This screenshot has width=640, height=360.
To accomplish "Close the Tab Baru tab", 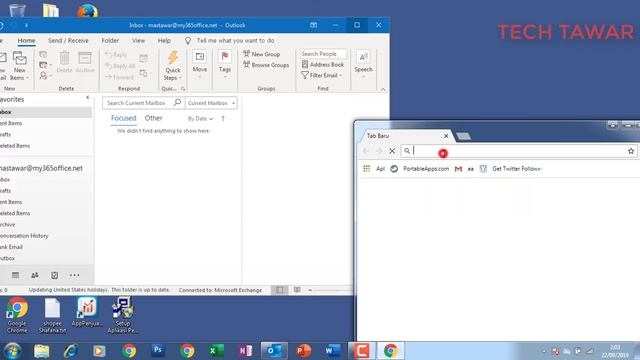I will (x=446, y=136).
